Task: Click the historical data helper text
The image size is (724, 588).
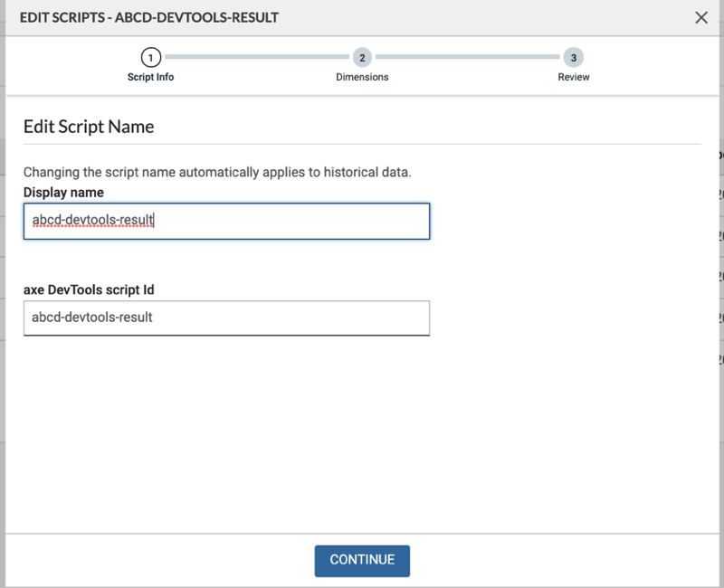Action: 217,172
